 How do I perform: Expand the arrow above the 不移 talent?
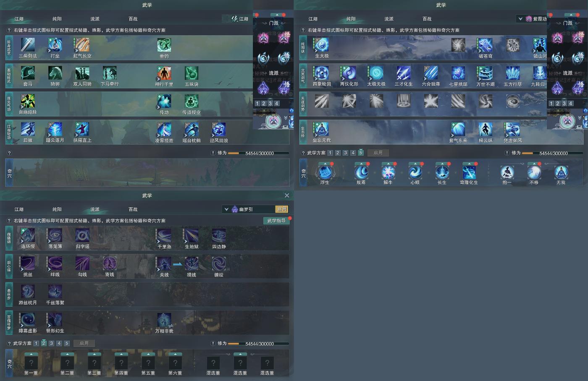pos(534,164)
